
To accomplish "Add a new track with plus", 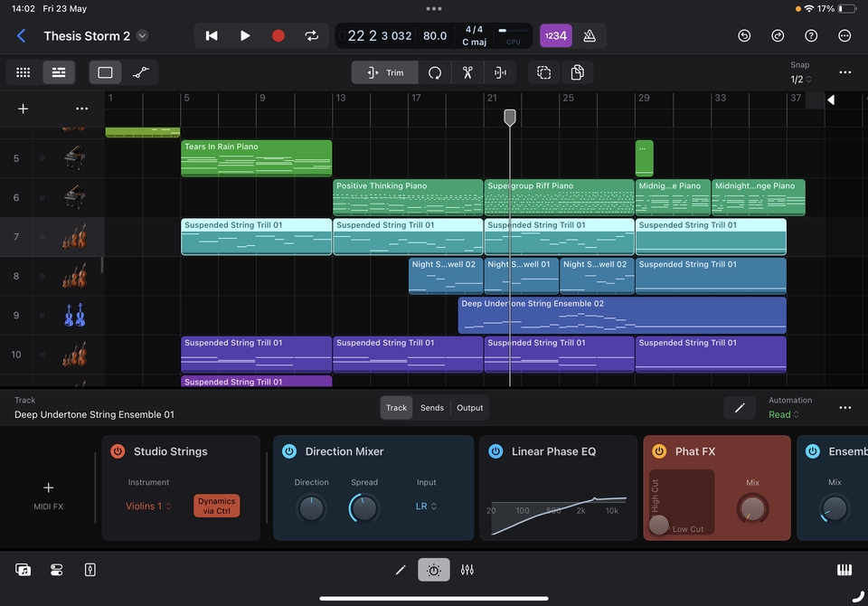I will pyautogui.click(x=23, y=109).
